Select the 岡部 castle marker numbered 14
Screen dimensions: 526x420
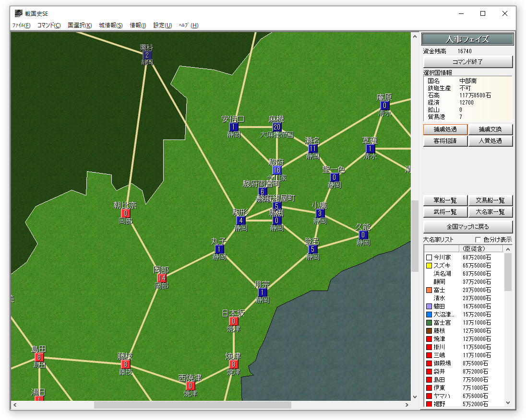pos(162,278)
